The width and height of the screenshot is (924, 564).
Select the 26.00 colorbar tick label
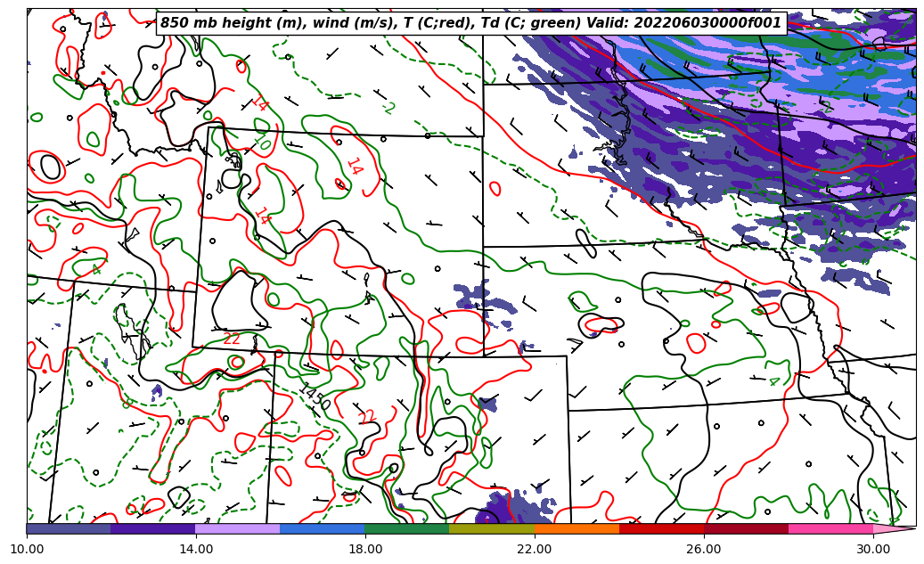pos(704,549)
